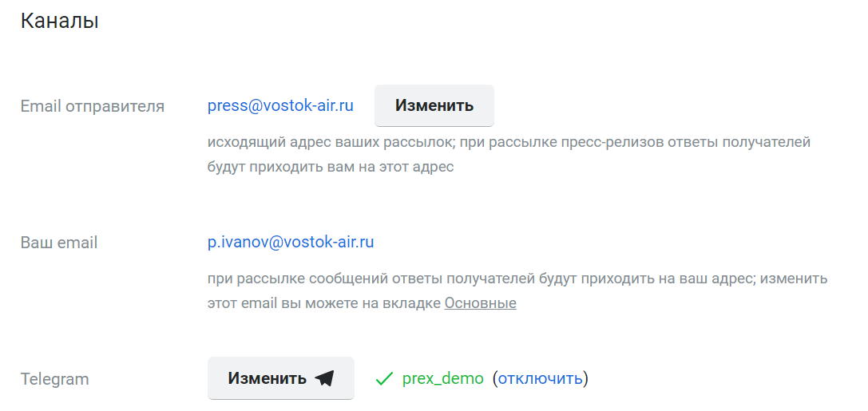Click the green checkmark beside prex_demo
The width and height of the screenshot is (868, 411).
click(x=384, y=379)
